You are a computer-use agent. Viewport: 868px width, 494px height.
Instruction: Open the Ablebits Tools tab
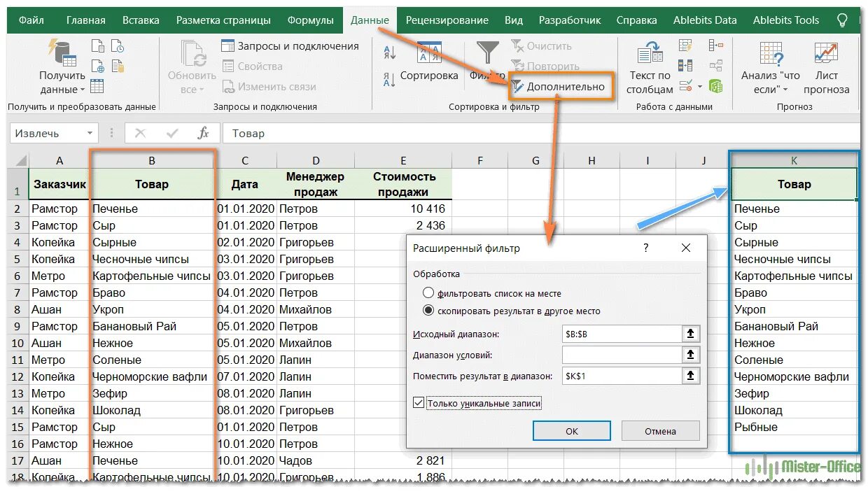tap(785, 20)
